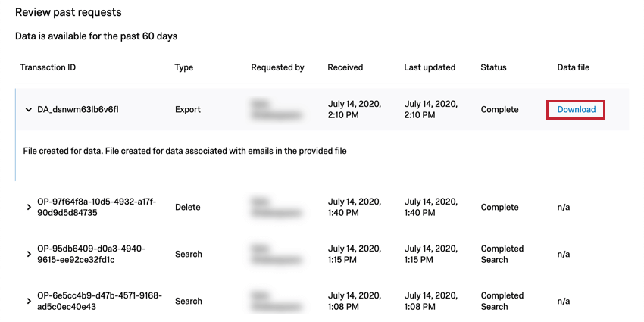Select transaction ID DA_dsnwm63lb6v6fl text
This screenshot has height=322, width=644.
78,110
